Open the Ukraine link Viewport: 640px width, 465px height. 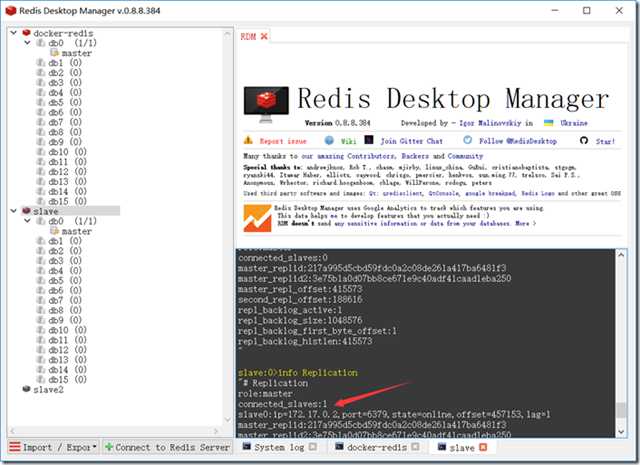click(x=574, y=123)
